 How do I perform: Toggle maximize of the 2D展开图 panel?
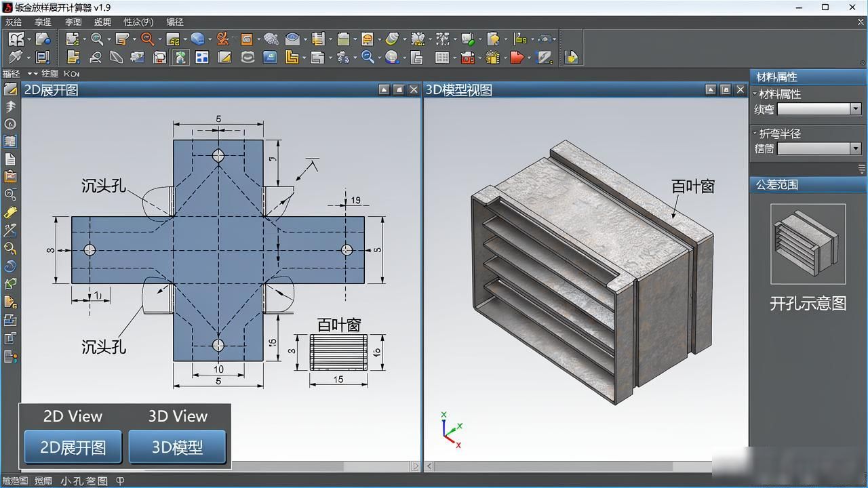click(x=384, y=89)
